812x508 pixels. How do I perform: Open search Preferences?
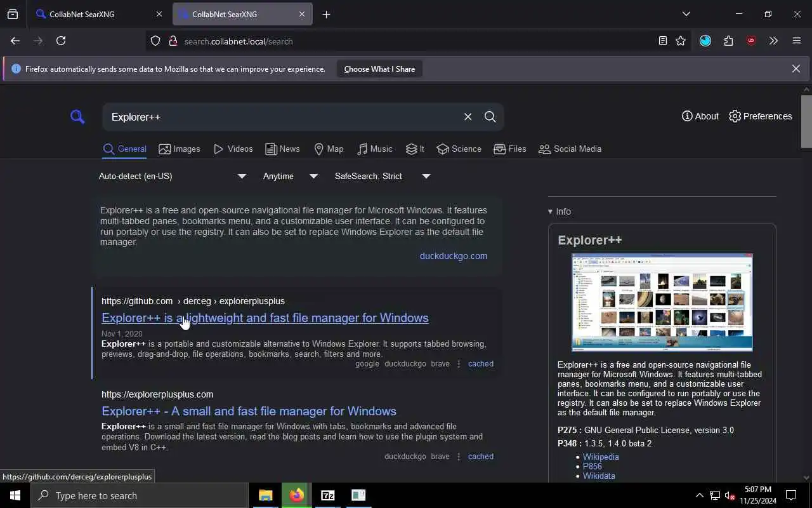760,116
